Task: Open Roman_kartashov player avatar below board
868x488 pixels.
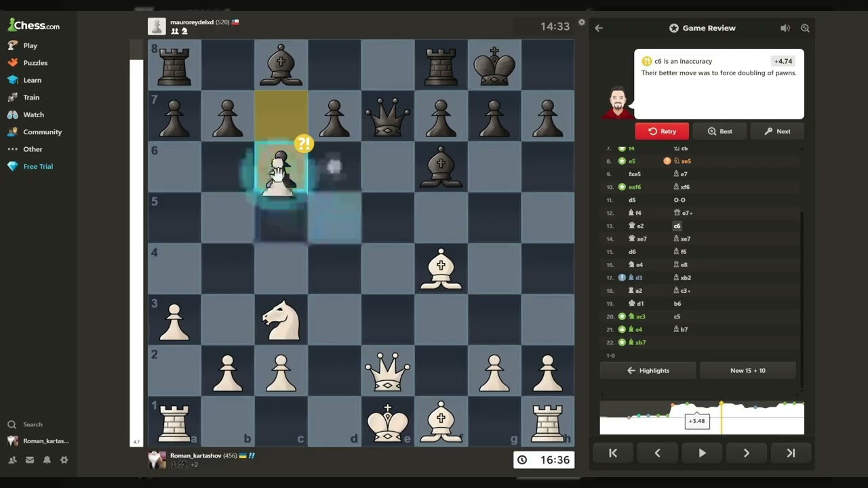Action: click(157, 460)
